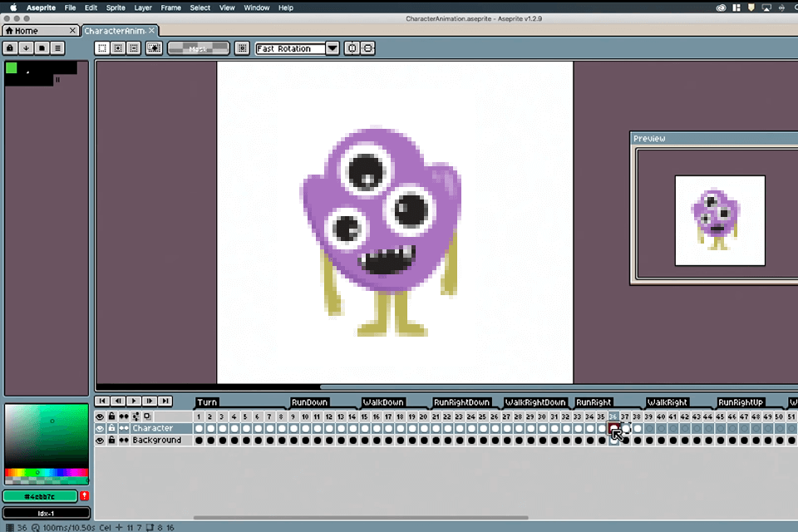The image size is (798, 532).
Task: Open the Sprite menu
Action: click(116, 7)
